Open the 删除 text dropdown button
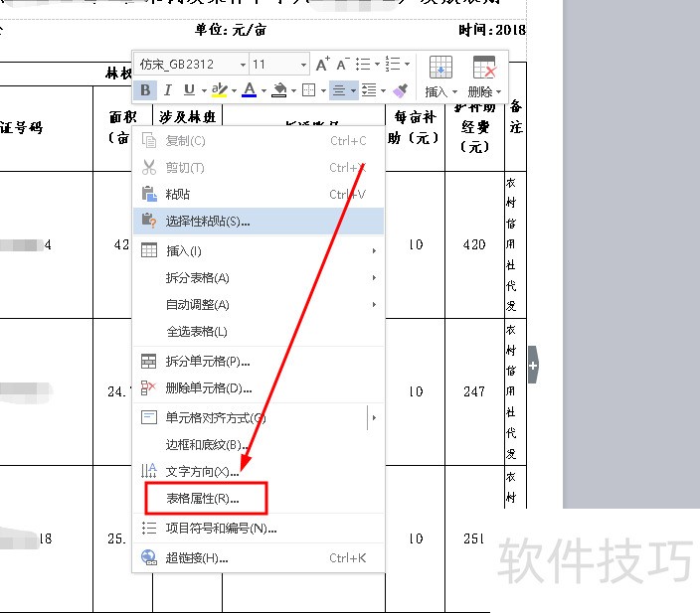The height and width of the screenshot is (613, 700). 484,92
